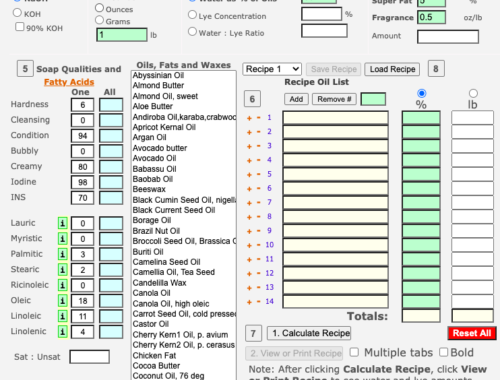Click plus icon for oil row 9
Image resolution: width=500 pixels, height=380 pixels.
tap(249, 231)
